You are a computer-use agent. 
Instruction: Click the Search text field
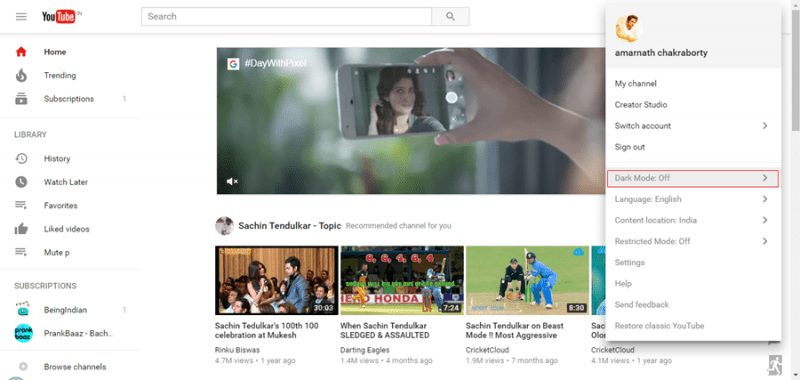(286, 16)
